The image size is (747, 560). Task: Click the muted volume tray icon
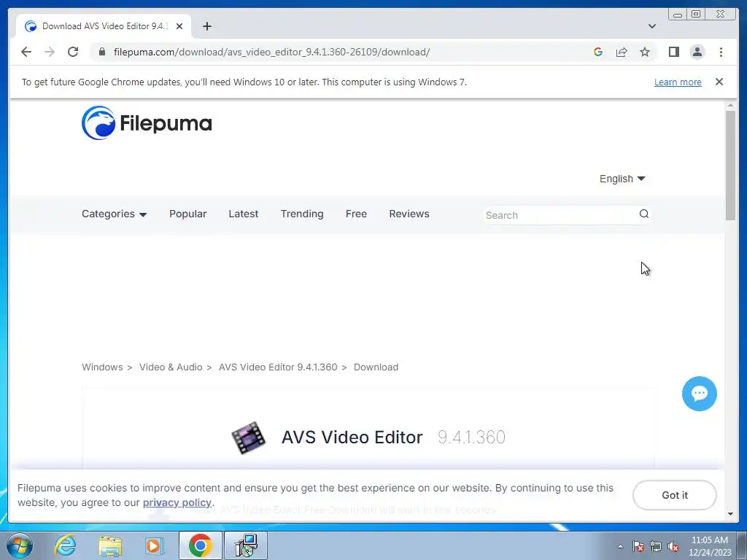coord(673,546)
